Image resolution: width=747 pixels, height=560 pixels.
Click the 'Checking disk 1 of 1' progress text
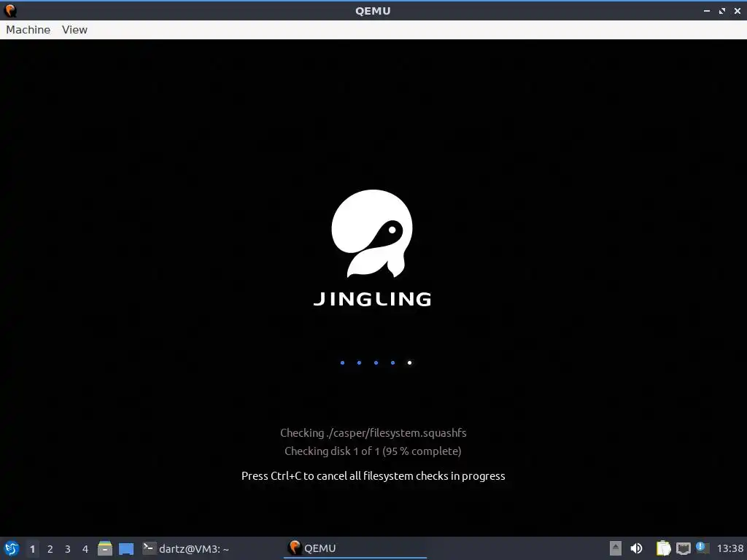point(373,451)
